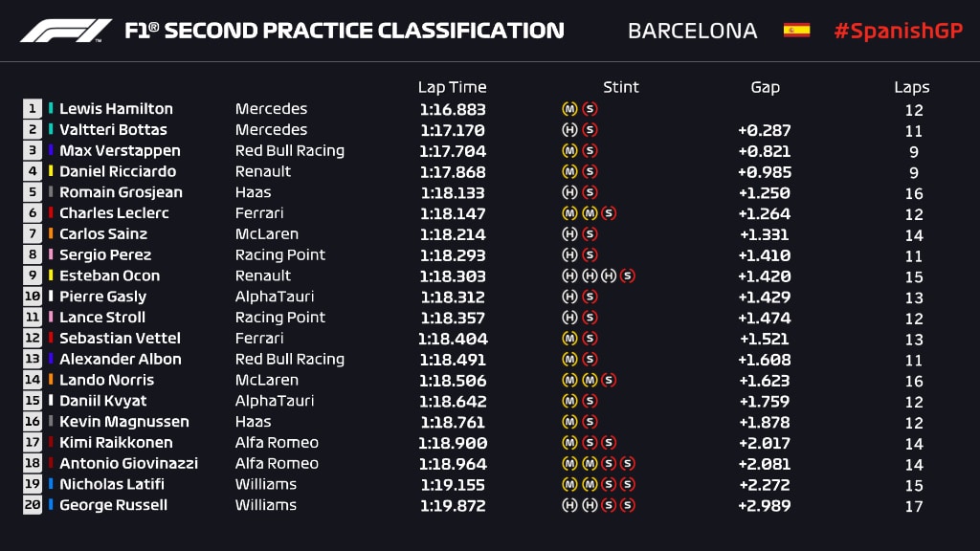980x551 pixels.
Task: Select the Stint column header
Action: (x=620, y=87)
